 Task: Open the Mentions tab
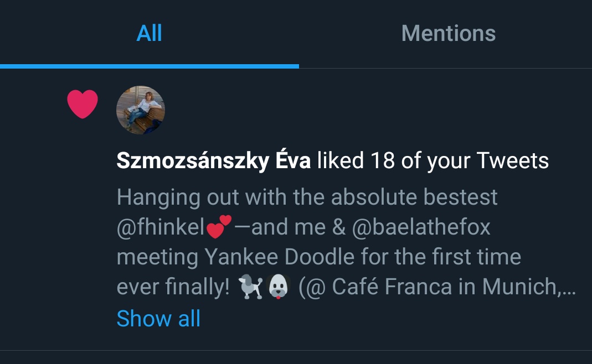[x=448, y=33]
